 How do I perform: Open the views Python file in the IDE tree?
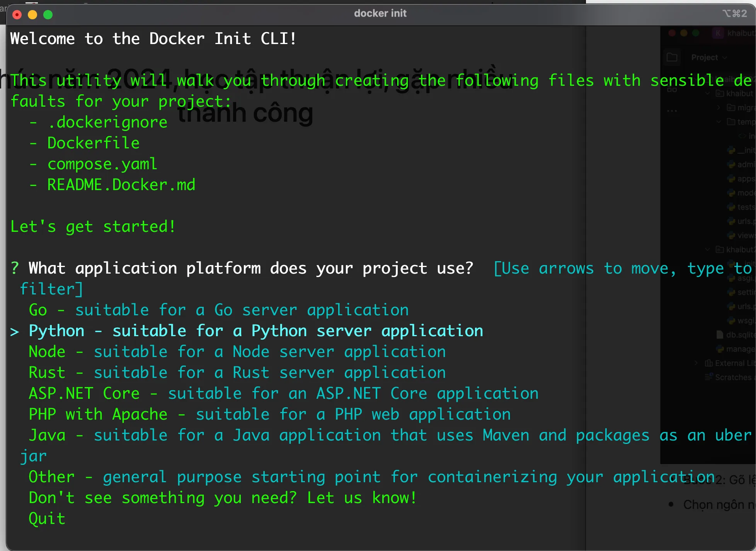pyautogui.click(x=741, y=235)
